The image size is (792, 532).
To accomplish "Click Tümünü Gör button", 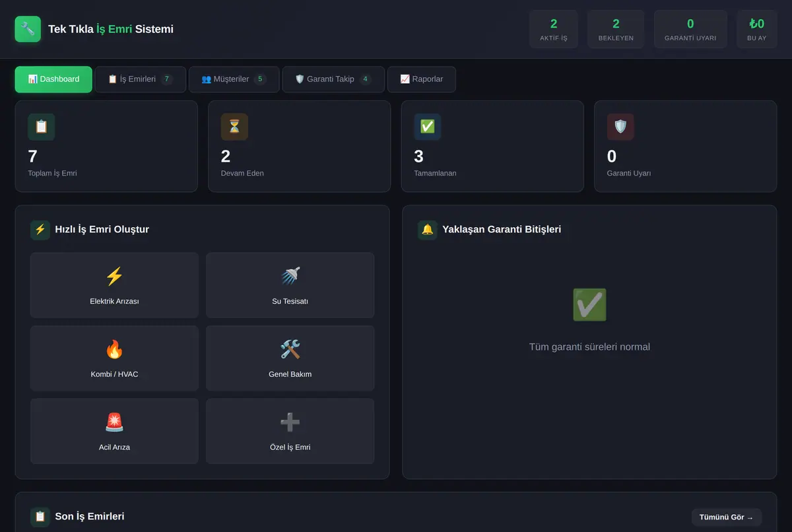I will [727, 517].
